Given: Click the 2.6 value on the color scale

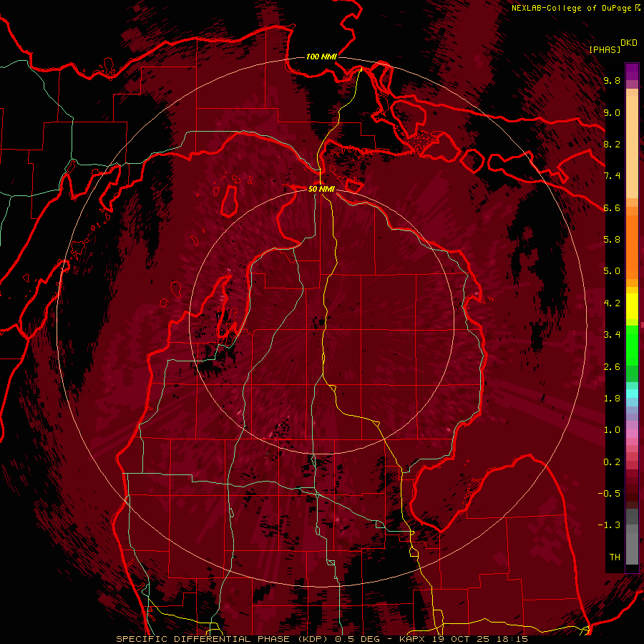Looking at the screenshot, I should [612, 367].
